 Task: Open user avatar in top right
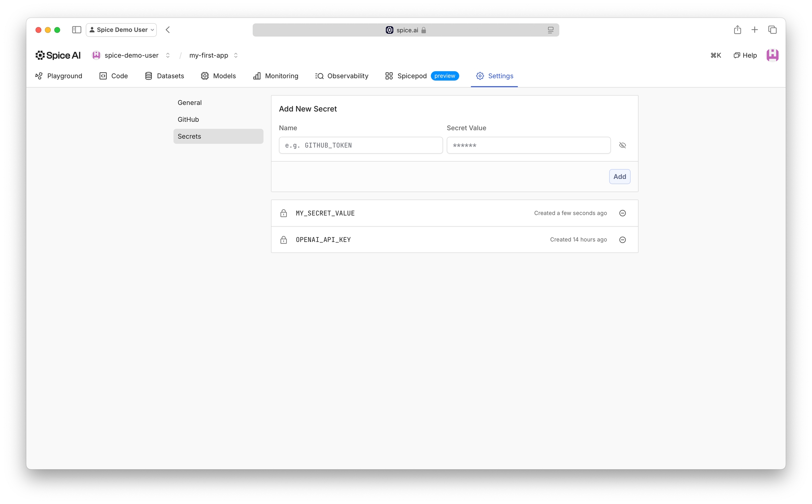[x=772, y=55]
